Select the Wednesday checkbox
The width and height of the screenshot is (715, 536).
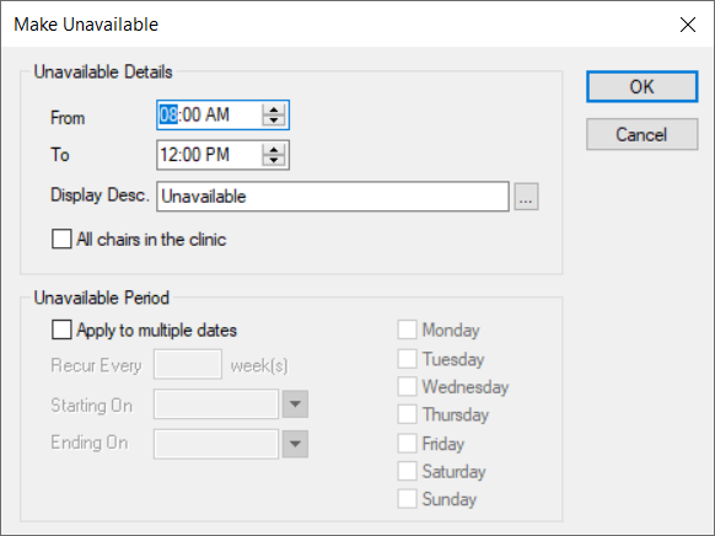(x=407, y=387)
